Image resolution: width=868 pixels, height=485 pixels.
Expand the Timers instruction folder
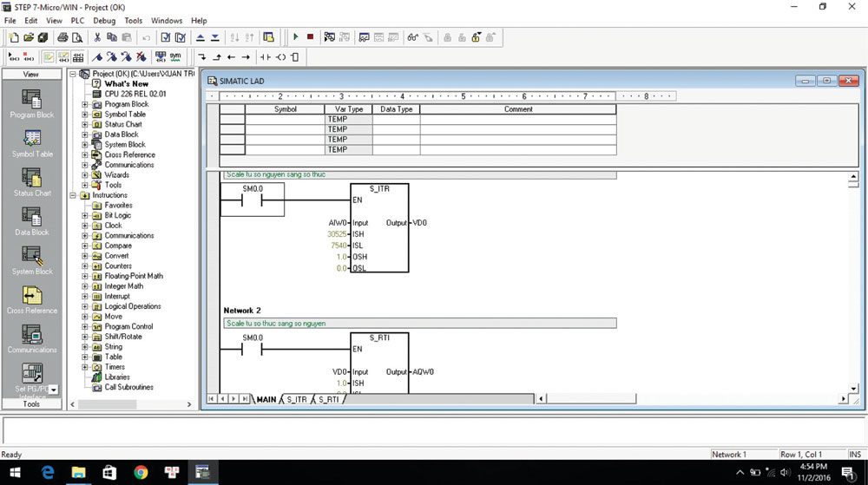(85, 367)
